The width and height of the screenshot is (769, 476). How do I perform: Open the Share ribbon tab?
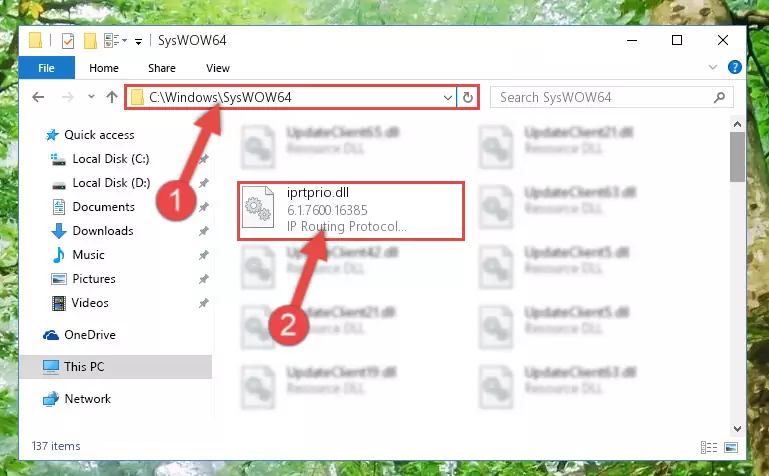click(x=162, y=68)
